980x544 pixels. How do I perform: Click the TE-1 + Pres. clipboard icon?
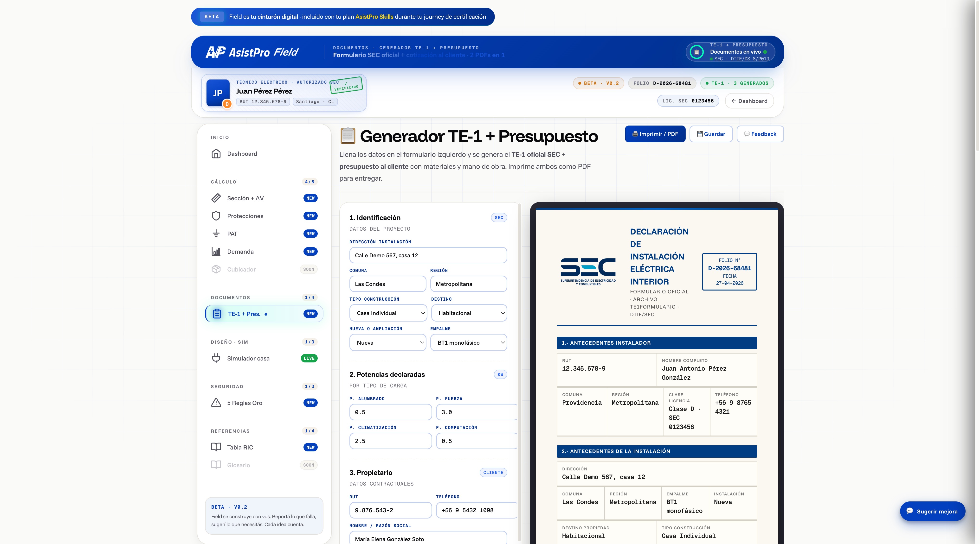[x=217, y=314]
